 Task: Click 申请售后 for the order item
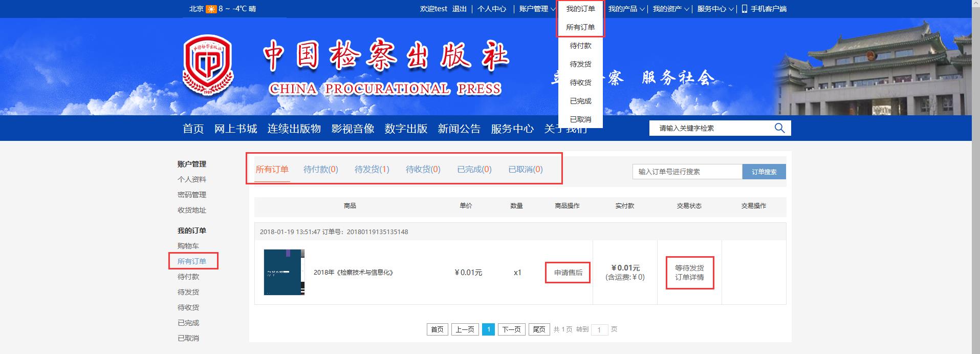click(568, 273)
